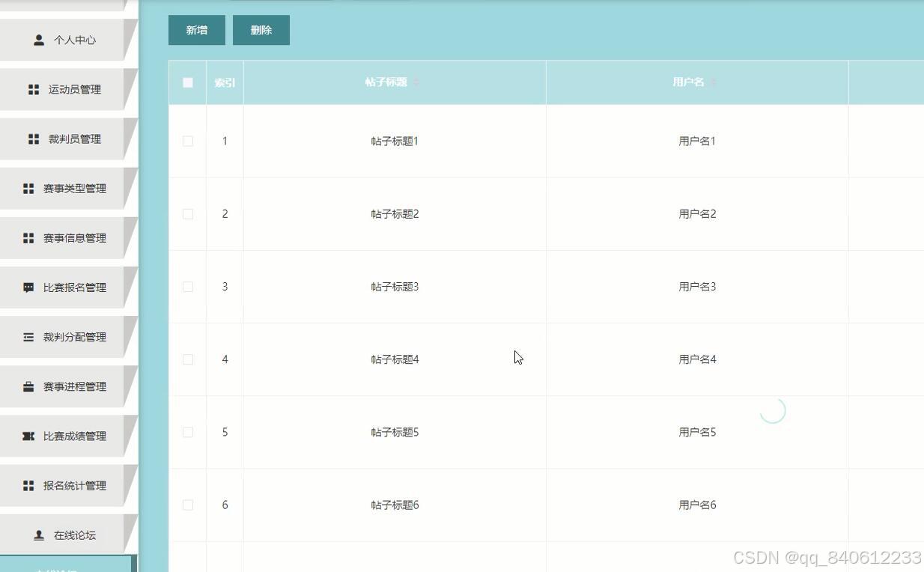Screen dimensions: 924x572
Task: Click the ticket icon beside 比赛成绩管理
Action: tap(28, 436)
